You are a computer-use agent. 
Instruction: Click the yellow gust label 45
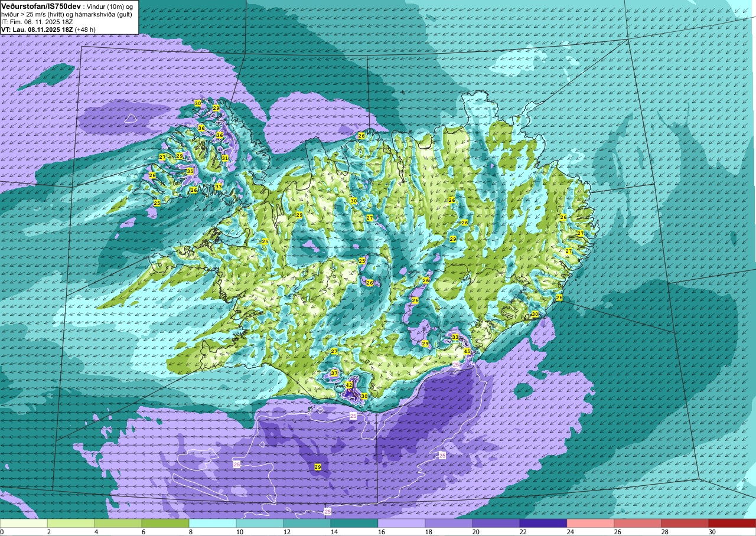[x=467, y=352]
